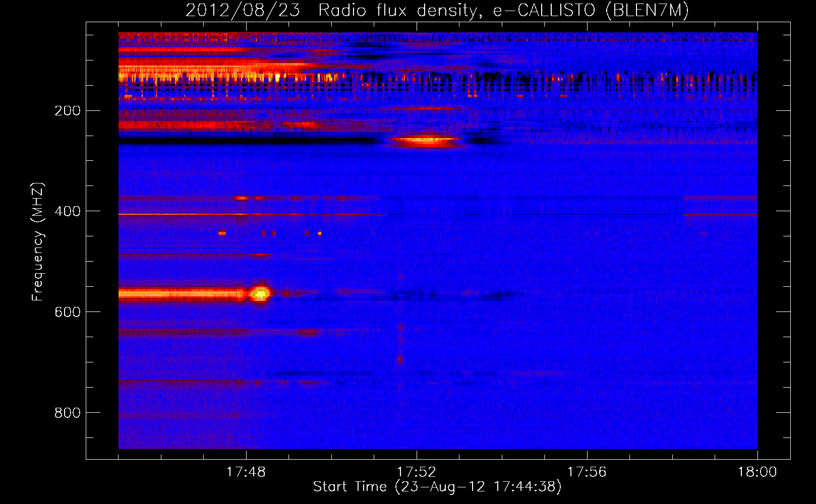This screenshot has height=504, width=816.
Task: Click the 600 frequency tick label
Action: pos(68,312)
